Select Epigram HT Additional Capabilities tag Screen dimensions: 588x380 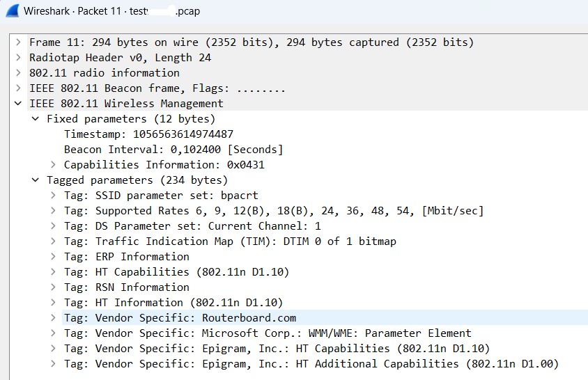pyautogui.click(x=311, y=364)
